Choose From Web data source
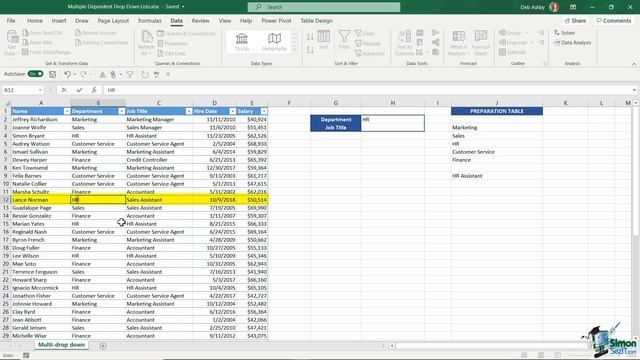The width and height of the screenshot is (640, 360). click(x=38, y=42)
